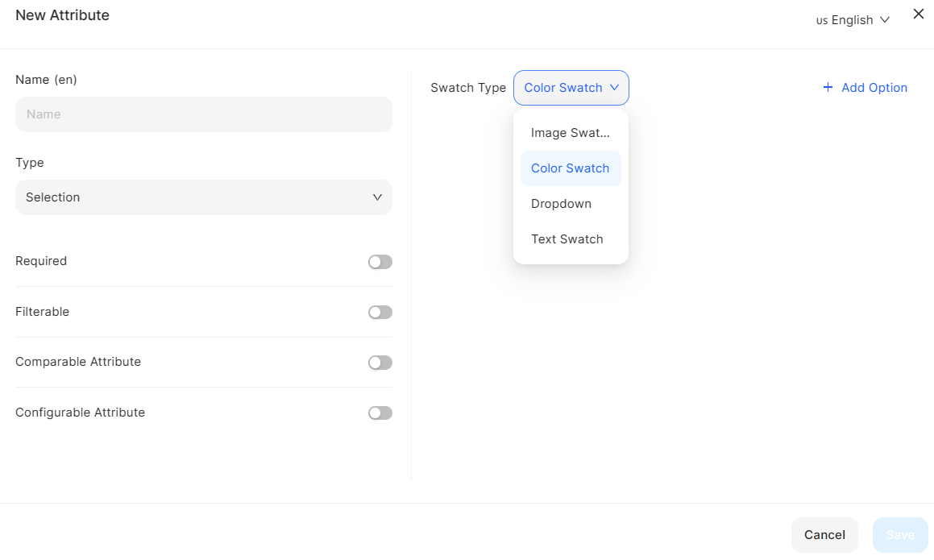Viewport: 934px width, 560px height.
Task: Enable the Required toggle
Action: (x=380, y=262)
